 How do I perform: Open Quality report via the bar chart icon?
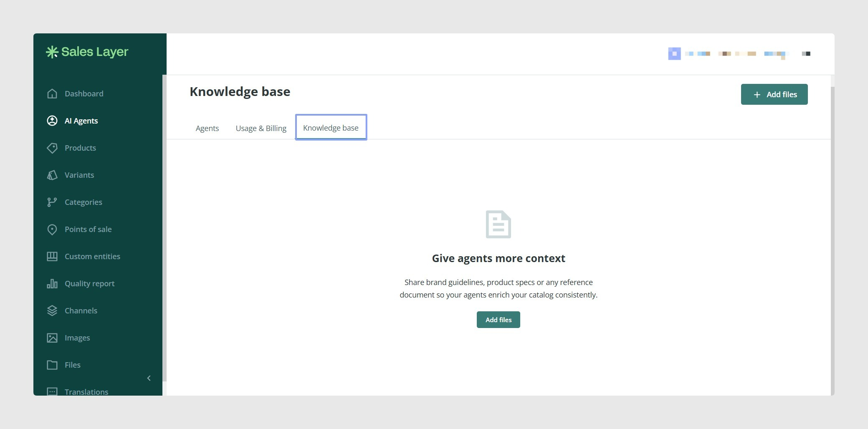pyautogui.click(x=52, y=283)
